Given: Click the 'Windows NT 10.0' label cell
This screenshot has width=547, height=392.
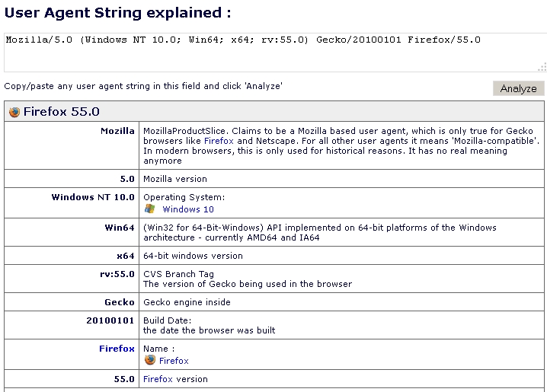Looking at the screenshot, I should [93, 197].
